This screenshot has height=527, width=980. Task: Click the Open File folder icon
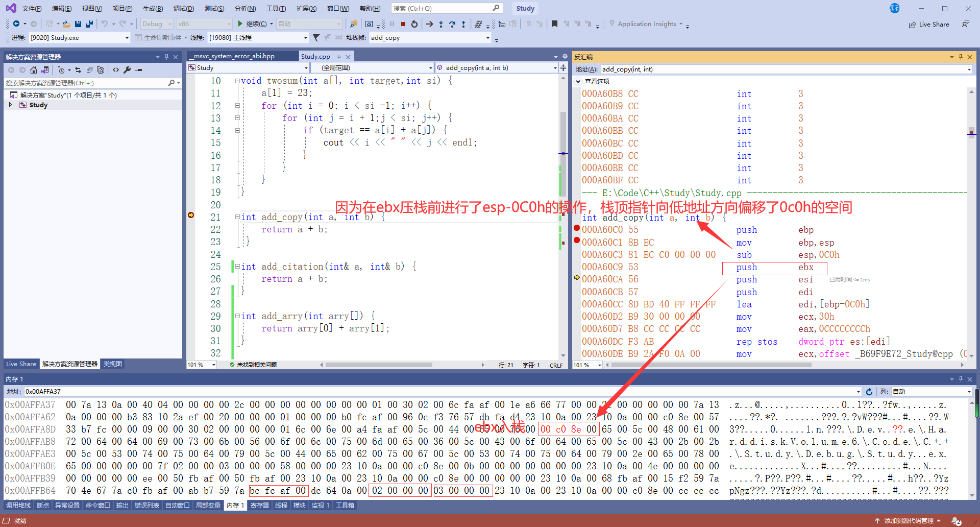[x=66, y=23]
